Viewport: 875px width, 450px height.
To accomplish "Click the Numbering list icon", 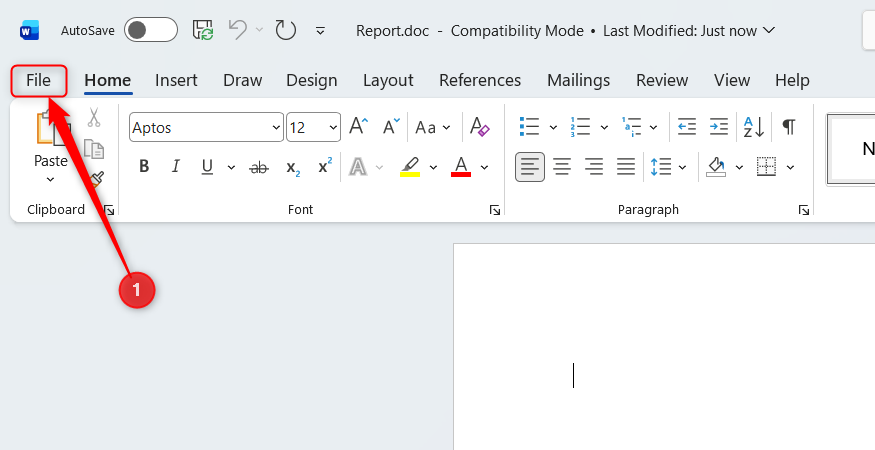I will 580,127.
